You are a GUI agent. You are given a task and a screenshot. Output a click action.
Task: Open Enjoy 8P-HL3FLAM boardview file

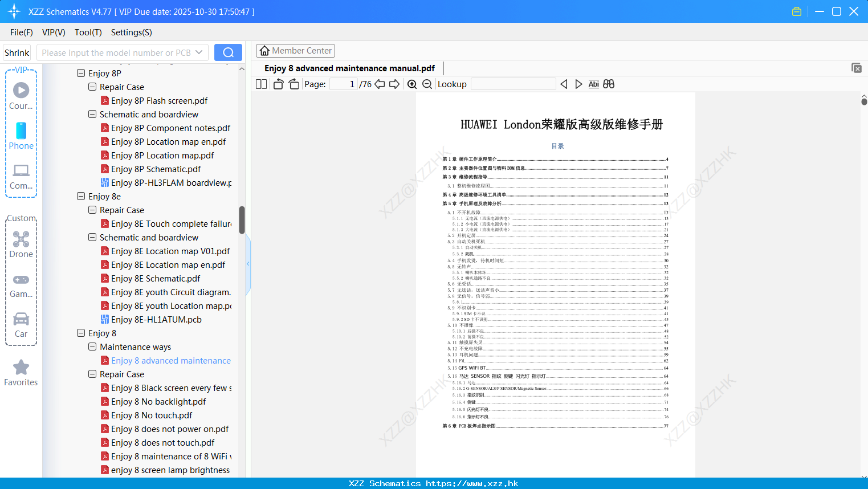pos(166,183)
